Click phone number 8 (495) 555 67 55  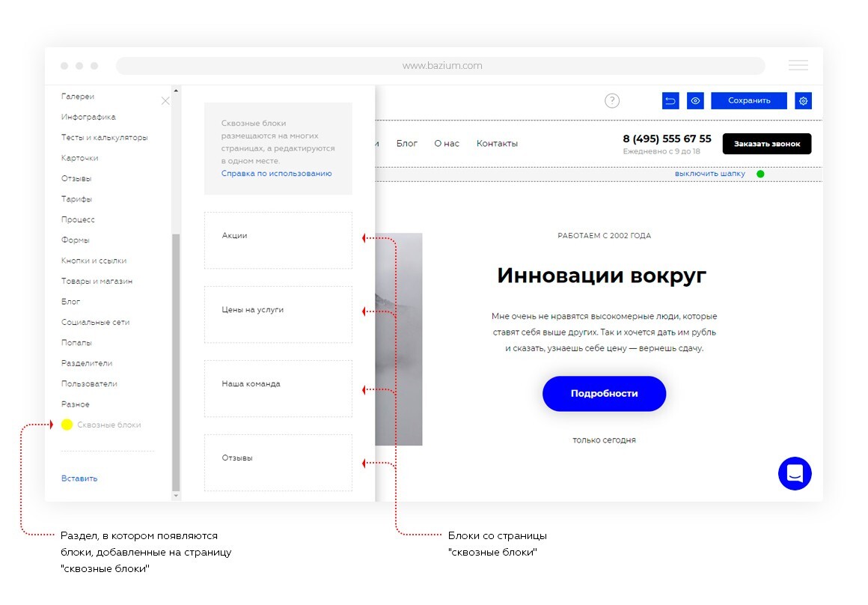[x=667, y=139]
